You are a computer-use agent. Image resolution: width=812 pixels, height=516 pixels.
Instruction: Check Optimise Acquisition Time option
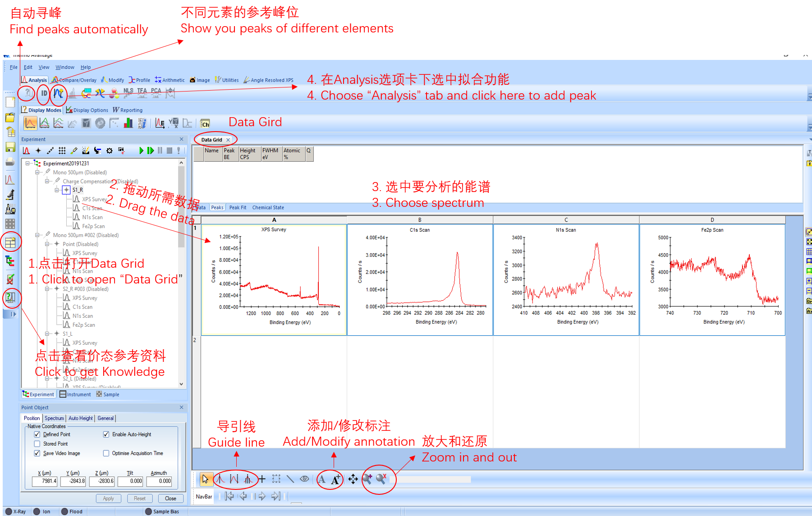tap(106, 453)
